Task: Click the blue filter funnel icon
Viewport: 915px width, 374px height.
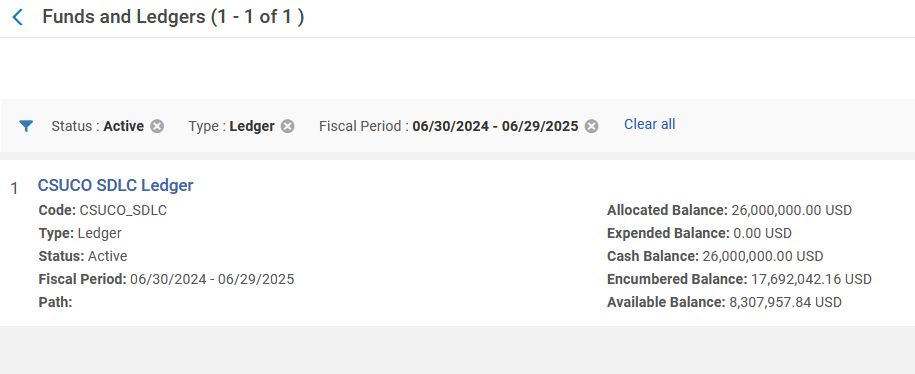Action: click(x=26, y=125)
